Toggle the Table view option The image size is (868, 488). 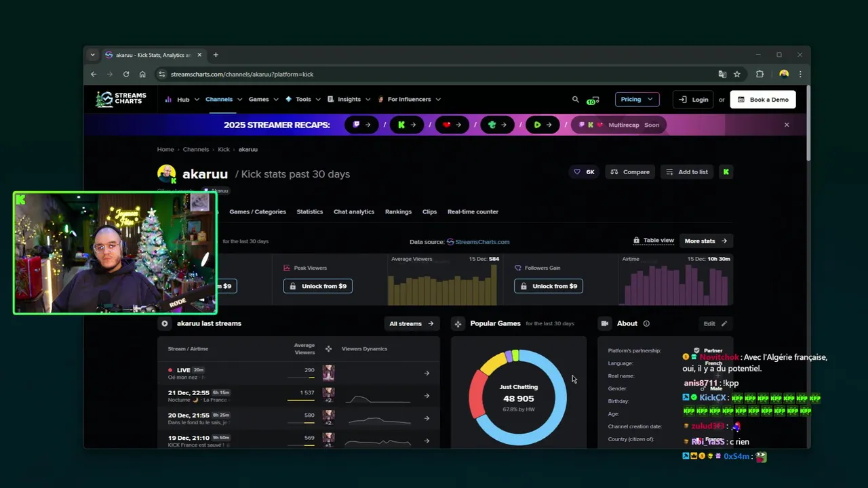654,241
